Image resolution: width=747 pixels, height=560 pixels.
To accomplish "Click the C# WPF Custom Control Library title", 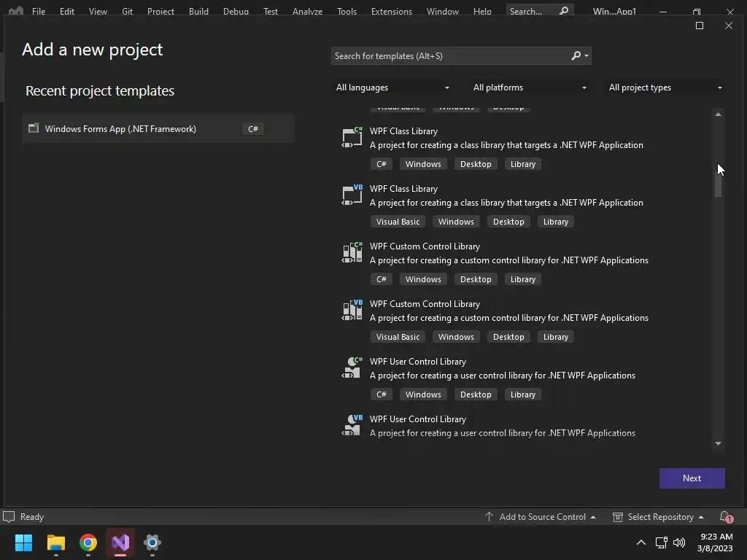I will click(425, 246).
